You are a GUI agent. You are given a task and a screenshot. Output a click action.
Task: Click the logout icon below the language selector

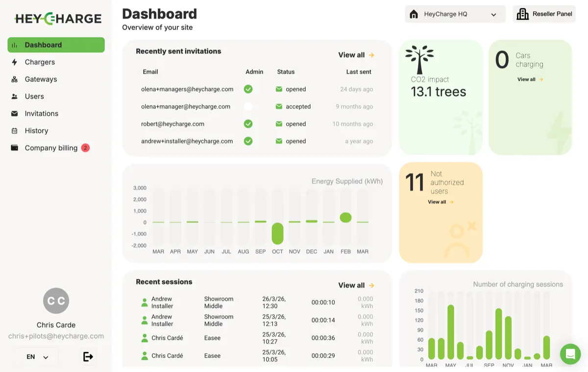(88, 357)
